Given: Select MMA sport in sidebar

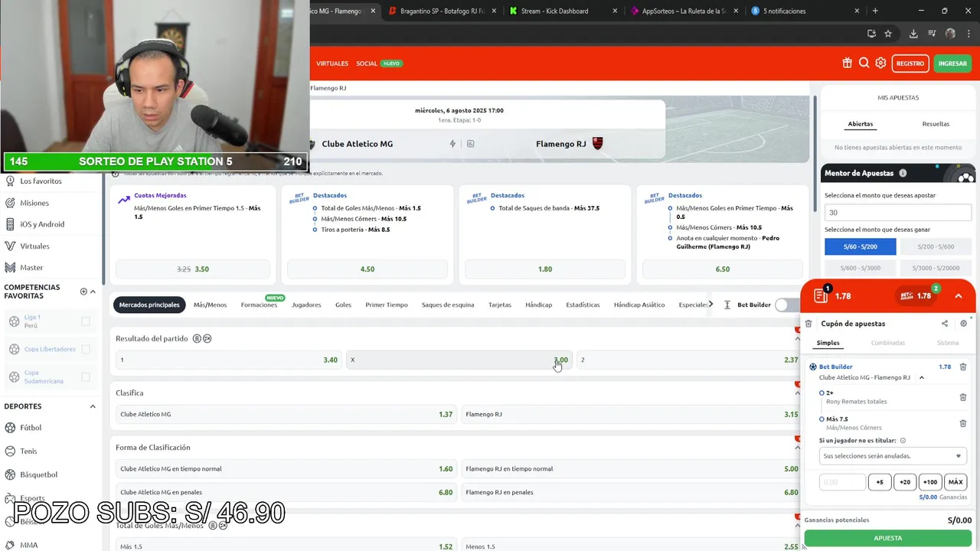Looking at the screenshot, I should (28, 545).
